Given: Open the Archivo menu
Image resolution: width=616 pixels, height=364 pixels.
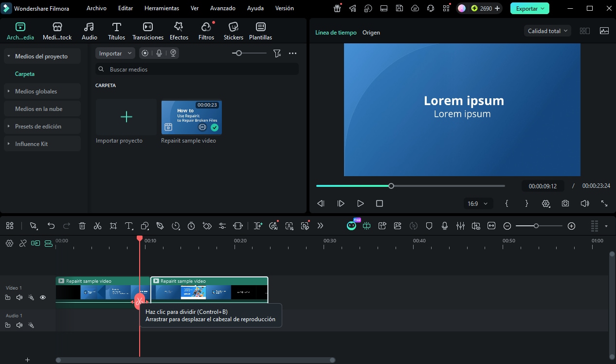Looking at the screenshot, I should pyautogui.click(x=96, y=8).
